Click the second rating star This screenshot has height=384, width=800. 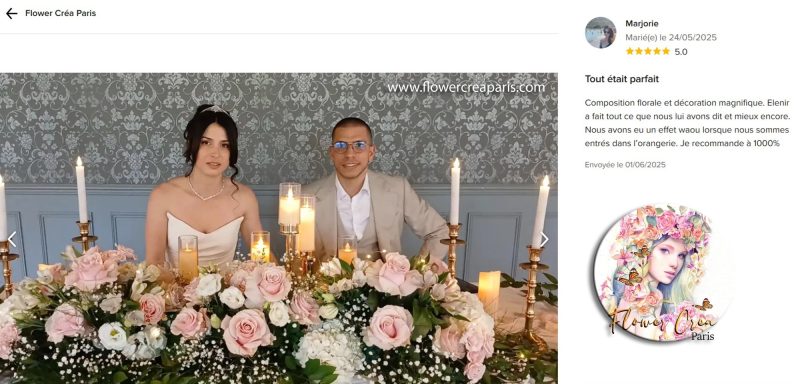pyautogui.click(x=639, y=52)
